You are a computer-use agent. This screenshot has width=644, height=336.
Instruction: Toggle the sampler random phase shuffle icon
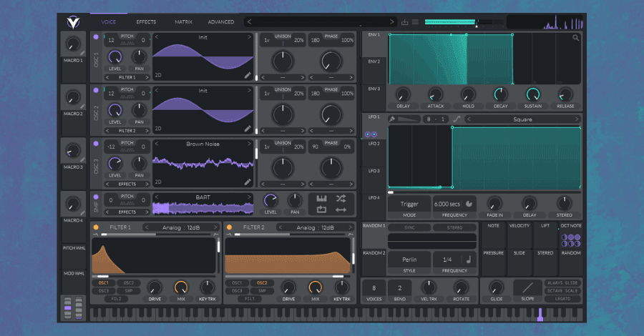(x=341, y=199)
